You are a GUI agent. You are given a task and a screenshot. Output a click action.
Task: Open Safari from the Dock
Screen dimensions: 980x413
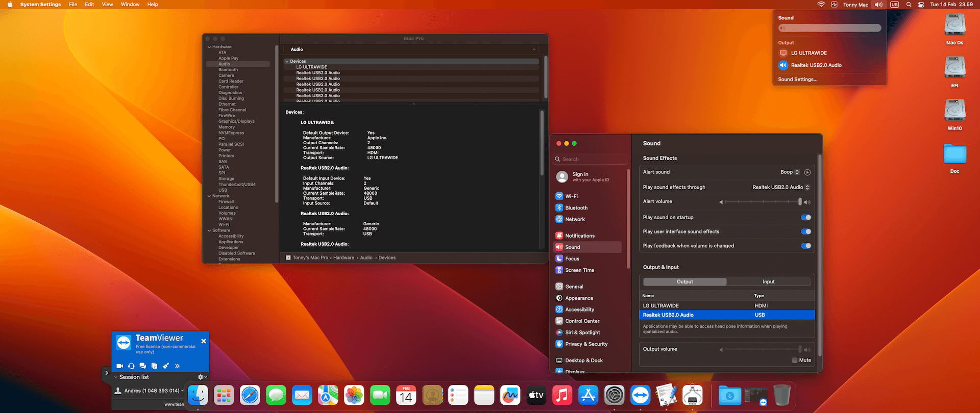point(250,395)
